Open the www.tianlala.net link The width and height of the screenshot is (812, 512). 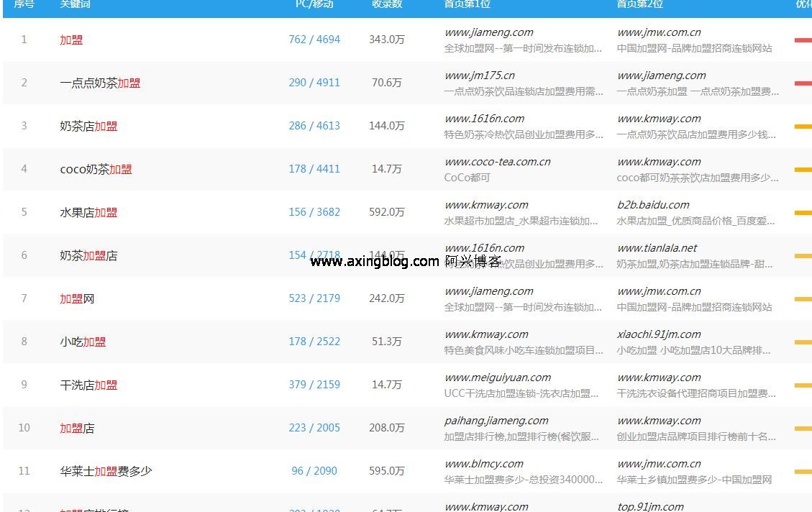tap(657, 248)
